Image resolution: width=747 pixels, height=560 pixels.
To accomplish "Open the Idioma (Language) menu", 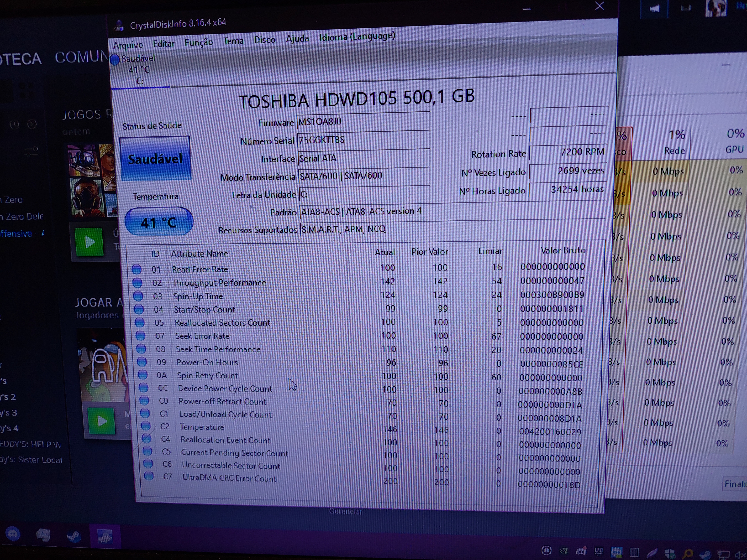I will (357, 36).
